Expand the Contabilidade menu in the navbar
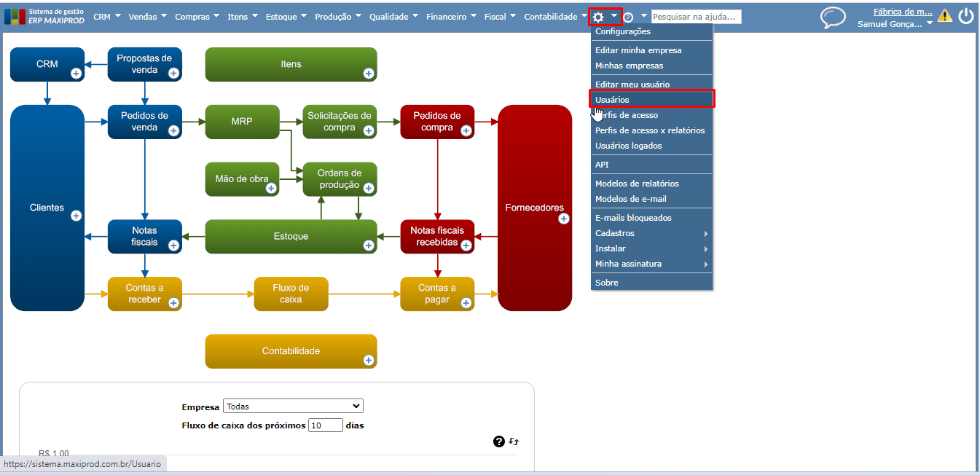Image resolution: width=980 pixels, height=475 pixels. point(555,17)
